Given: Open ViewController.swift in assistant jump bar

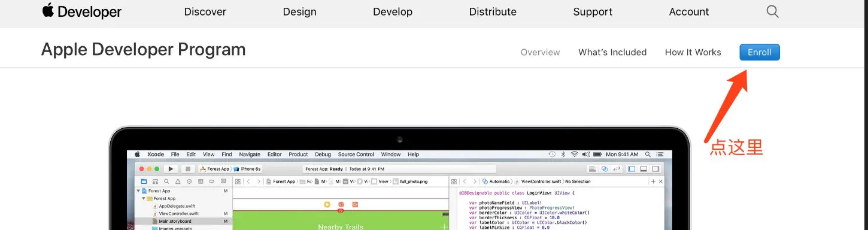Looking at the screenshot, I should point(538,181).
